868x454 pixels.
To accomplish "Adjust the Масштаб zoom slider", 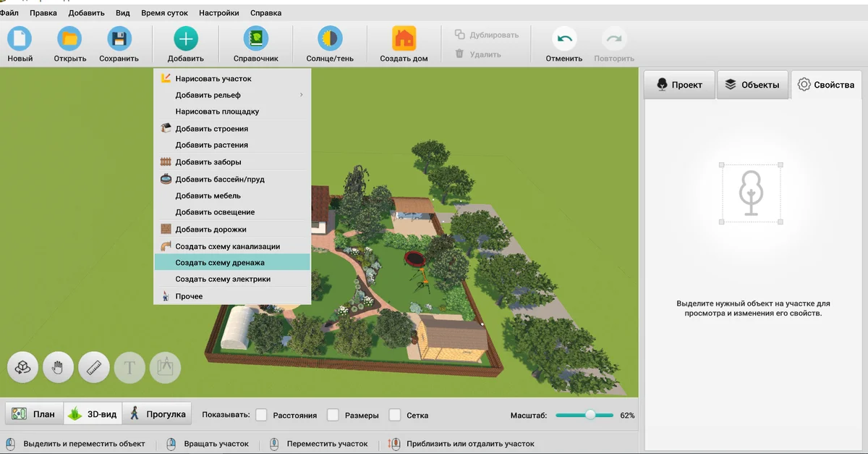I will pos(590,415).
